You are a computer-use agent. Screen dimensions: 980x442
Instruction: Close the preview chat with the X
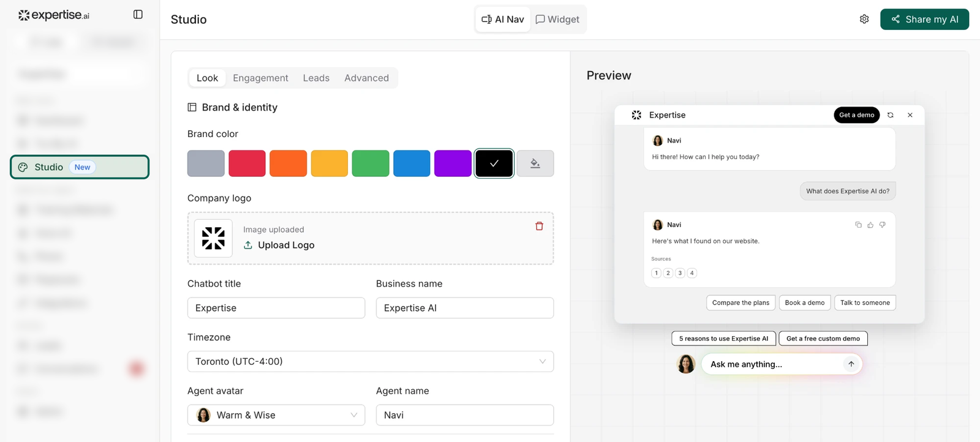[x=910, y=115]
